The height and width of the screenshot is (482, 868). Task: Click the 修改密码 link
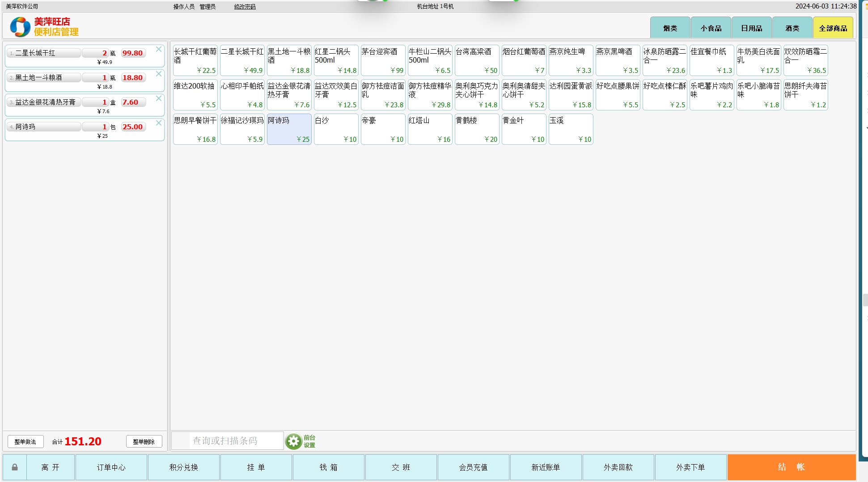[245, 7]
